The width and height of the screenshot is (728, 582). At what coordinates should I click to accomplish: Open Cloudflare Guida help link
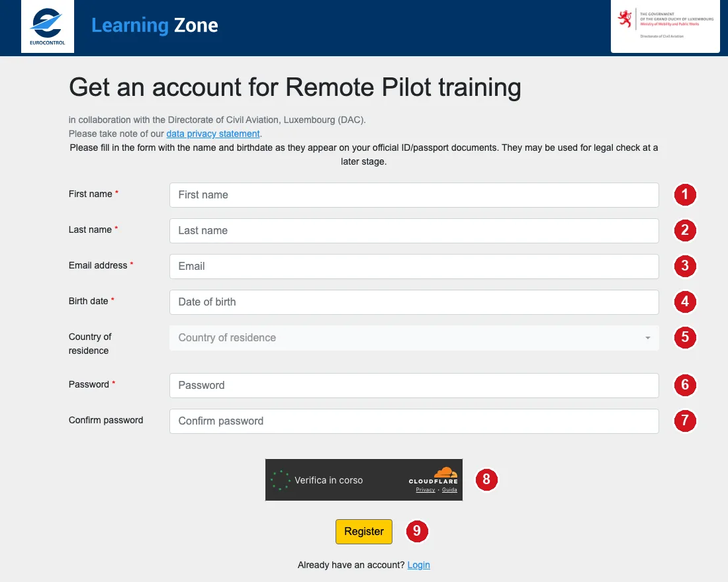point(449,489)
